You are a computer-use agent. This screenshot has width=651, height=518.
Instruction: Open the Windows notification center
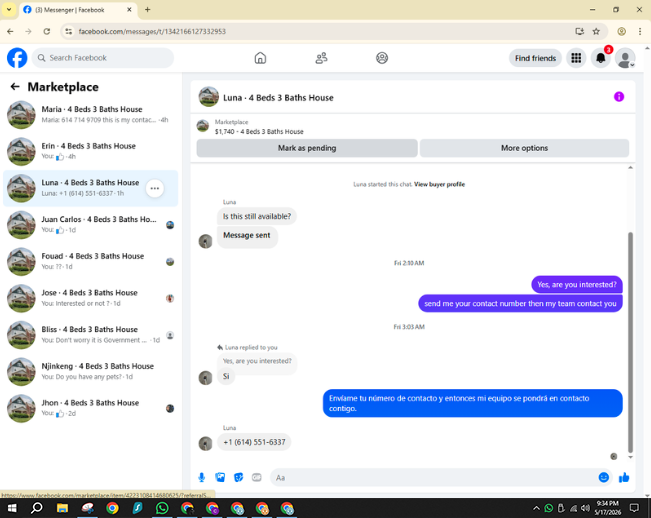(x=634, y=508)
